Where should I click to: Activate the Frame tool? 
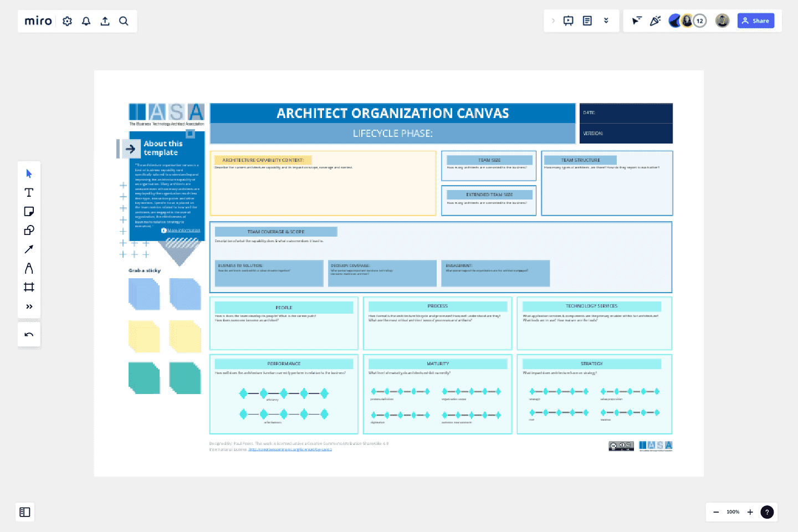click(x=29, y=287)
